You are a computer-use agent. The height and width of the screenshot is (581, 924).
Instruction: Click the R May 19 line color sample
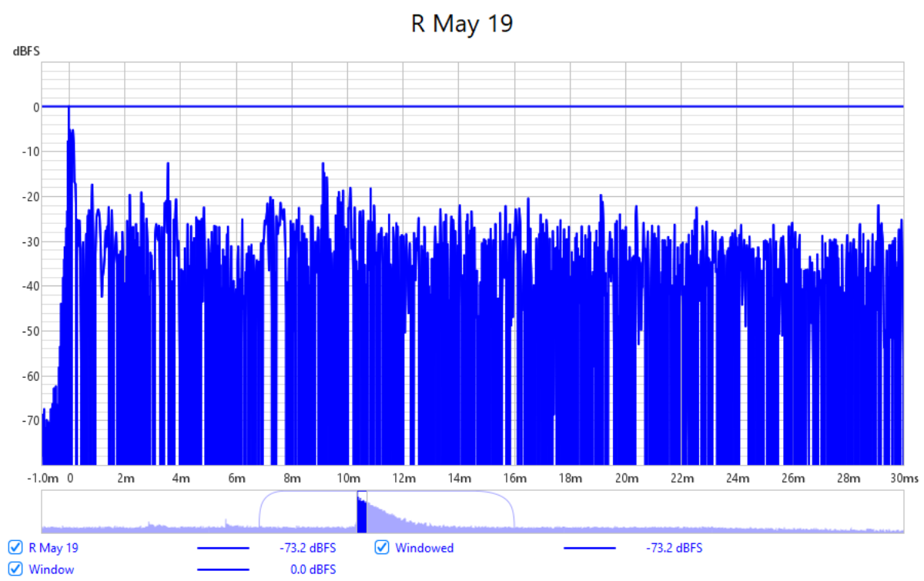223,548
